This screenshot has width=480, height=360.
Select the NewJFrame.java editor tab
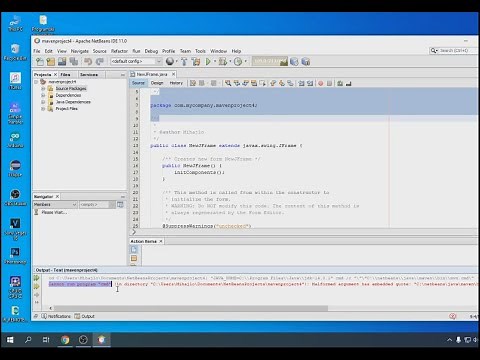[x=152, y=74]
